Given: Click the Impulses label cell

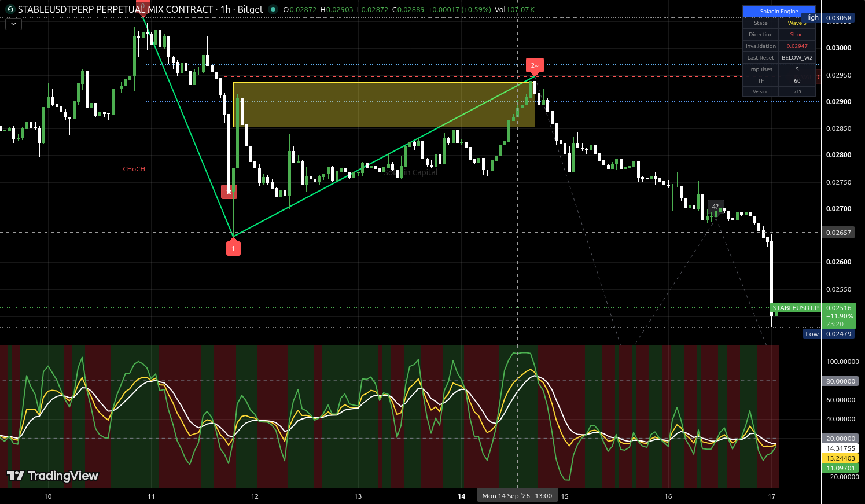Looking at the screenshot, I should [x=761, y=69].
